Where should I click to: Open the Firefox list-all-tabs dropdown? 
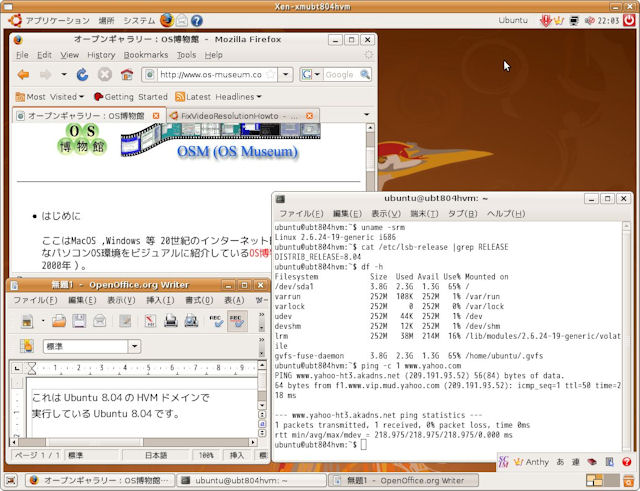coord(367,115)
